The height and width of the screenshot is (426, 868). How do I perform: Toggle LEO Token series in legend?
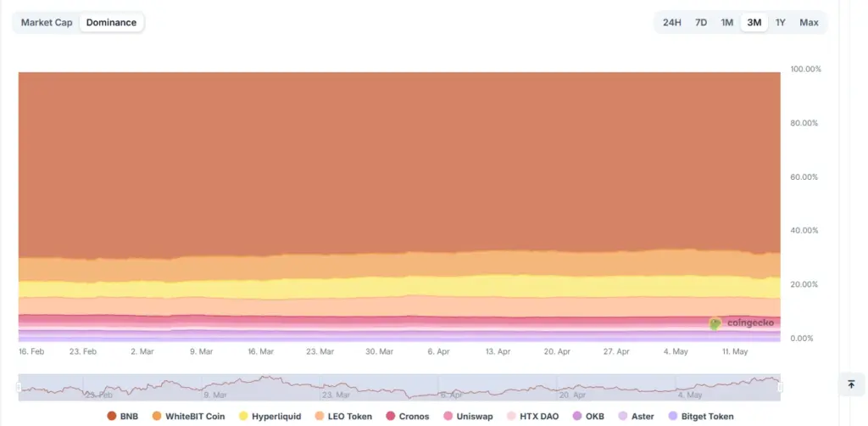tap(343, 416)
